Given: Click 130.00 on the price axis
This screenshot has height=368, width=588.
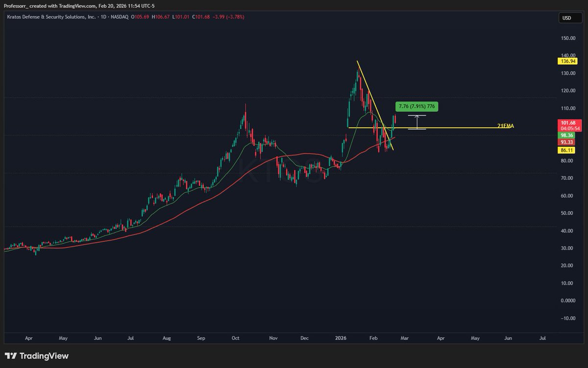Looking at the screenshot, I should (569, 73).
